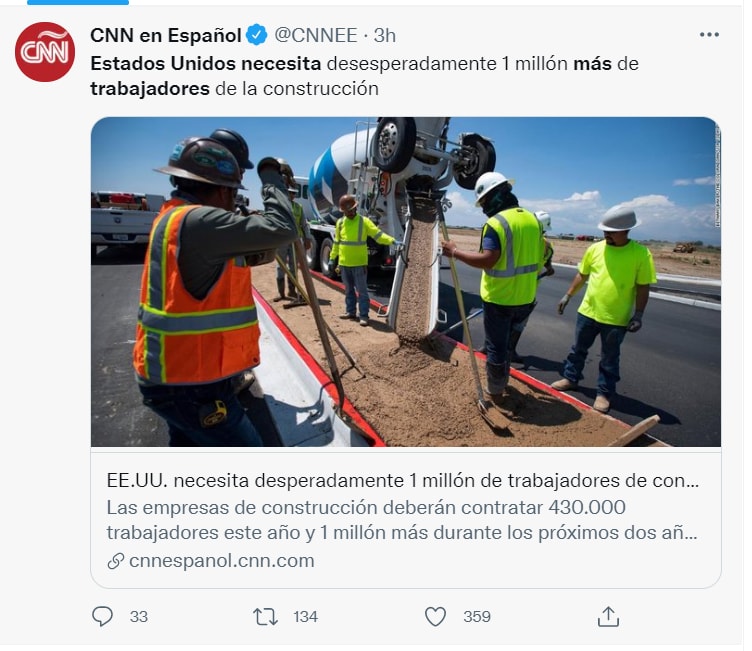Open the construction workers photo thumbnail
Viewport: 752px width, 651px height.
(406, 282)
